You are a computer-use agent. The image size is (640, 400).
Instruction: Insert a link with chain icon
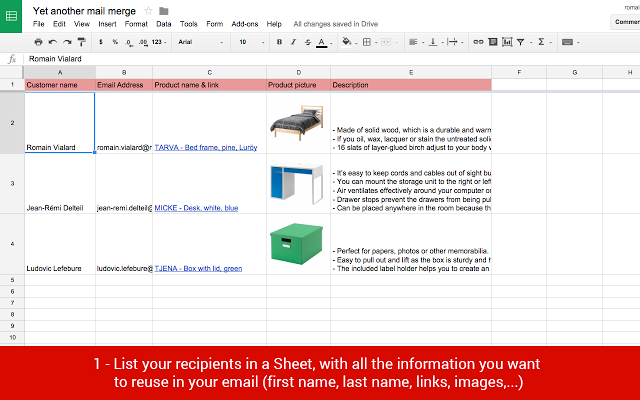point(478,42)
